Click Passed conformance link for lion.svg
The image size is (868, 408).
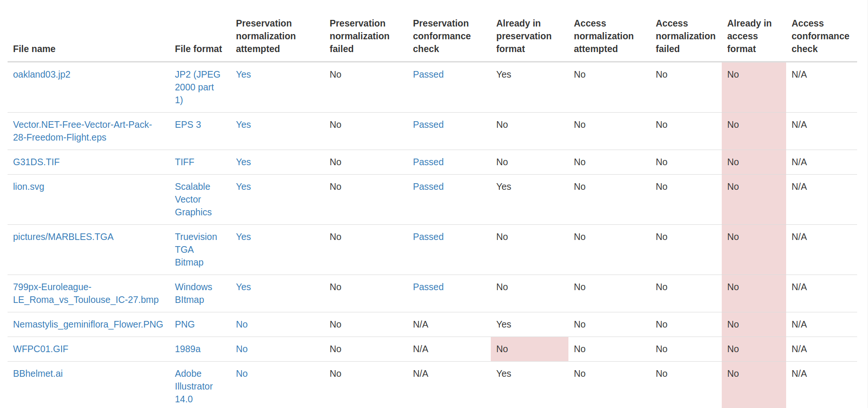(428, 186)
